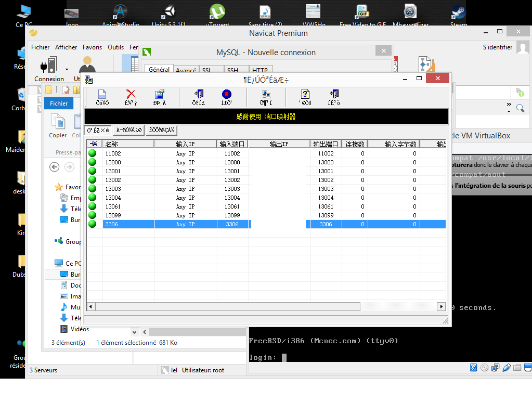Open the Unity 5.3.1f1 desktop shortcut

click(168, 14)
